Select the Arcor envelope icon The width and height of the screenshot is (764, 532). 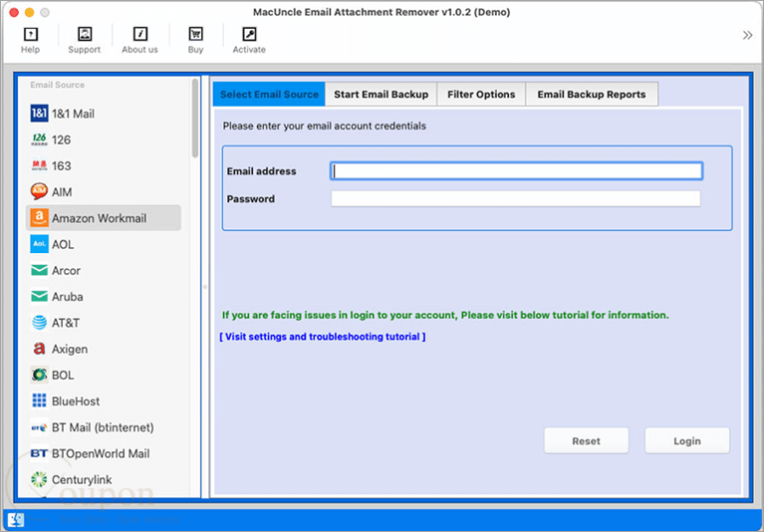pos(39,270)
